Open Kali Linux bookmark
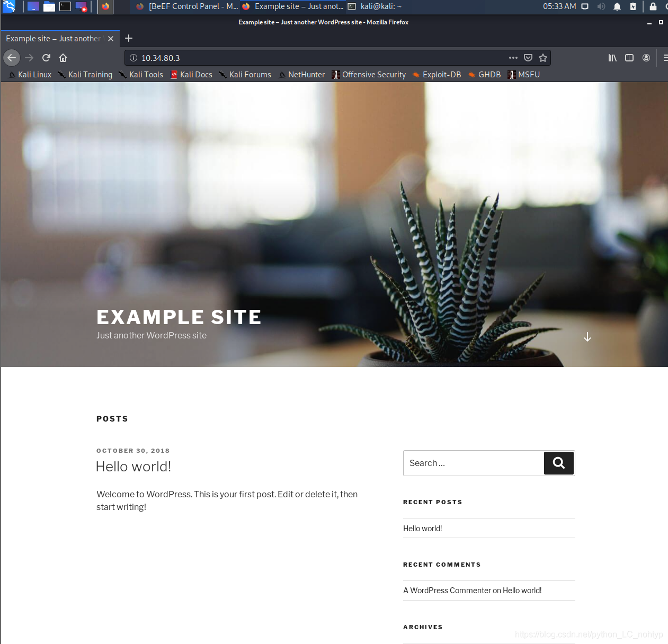668x644 pixels. pos(30,75)
